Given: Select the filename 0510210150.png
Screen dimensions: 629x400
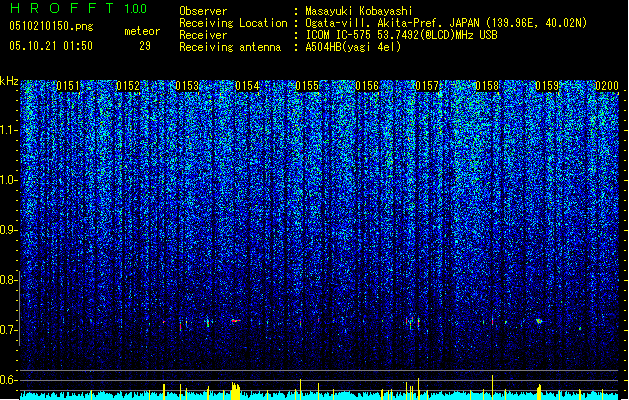Looking at the screenshot, I should pos(51,26).
